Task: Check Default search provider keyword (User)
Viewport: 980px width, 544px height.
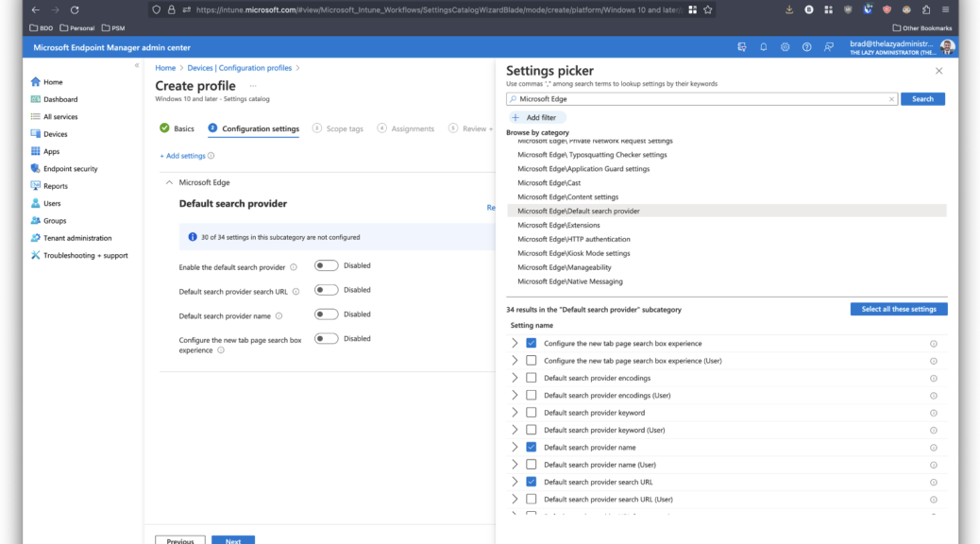Action: pyautogui.click(x=532, y=431)
